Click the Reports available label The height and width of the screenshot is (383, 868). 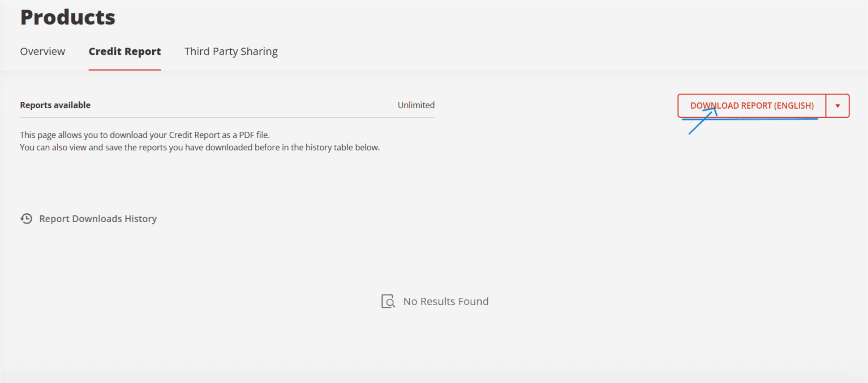(55, 105)
